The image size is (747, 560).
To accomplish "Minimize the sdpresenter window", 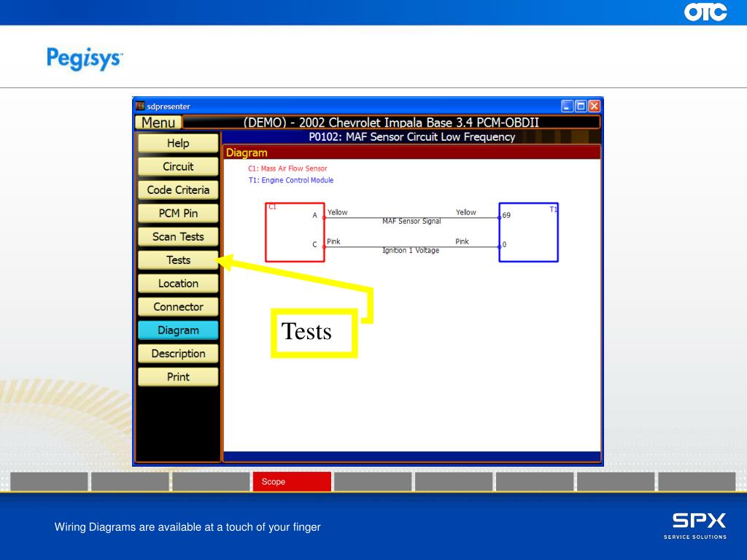I will (x=567, y=106).
